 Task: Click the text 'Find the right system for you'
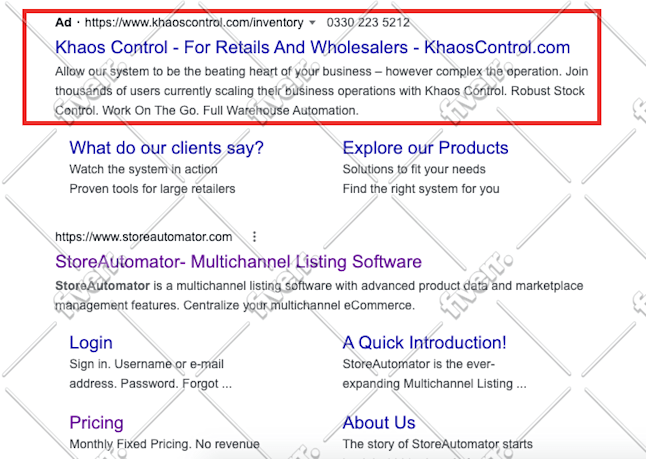pyautogui.click(x=421, y=189)
